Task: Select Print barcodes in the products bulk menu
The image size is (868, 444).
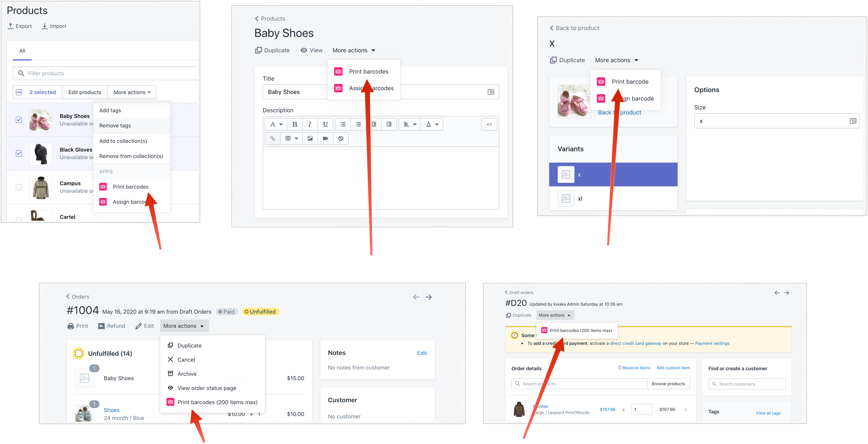Action: pyautogui.click(x=130, y=187)
